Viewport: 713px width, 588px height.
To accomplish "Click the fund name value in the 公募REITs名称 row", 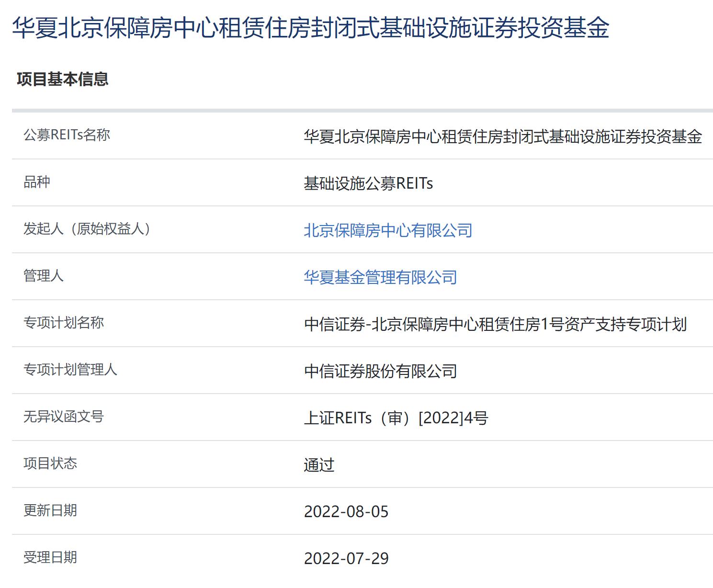I will [503, 136].
